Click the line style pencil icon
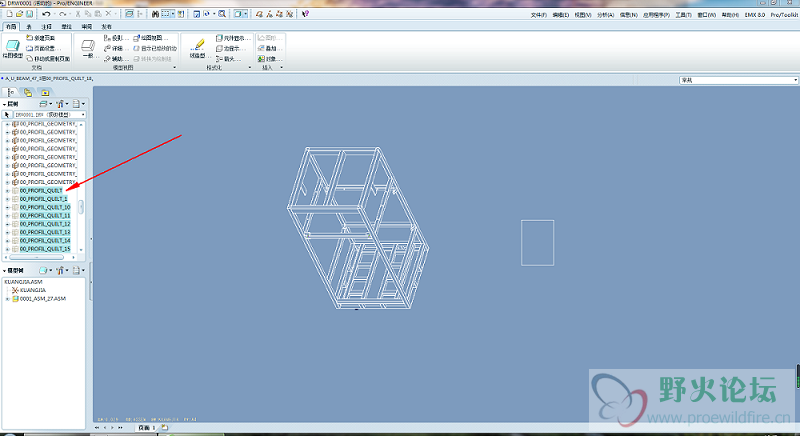The height and width of the screenshot is (436, 800). click(x=198, y=45)
